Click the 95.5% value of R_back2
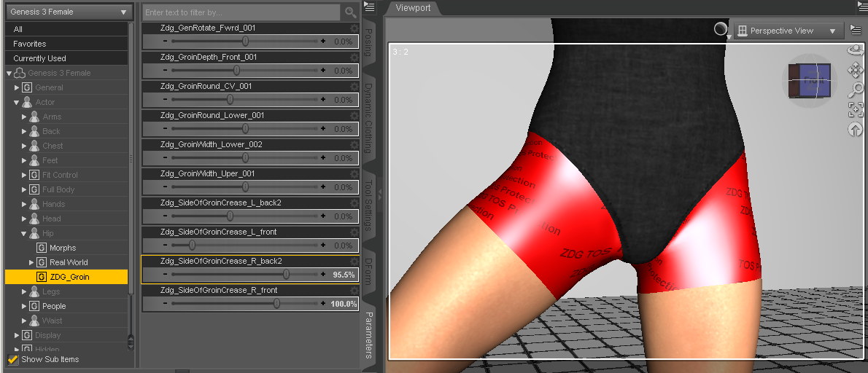 point(344,275)
